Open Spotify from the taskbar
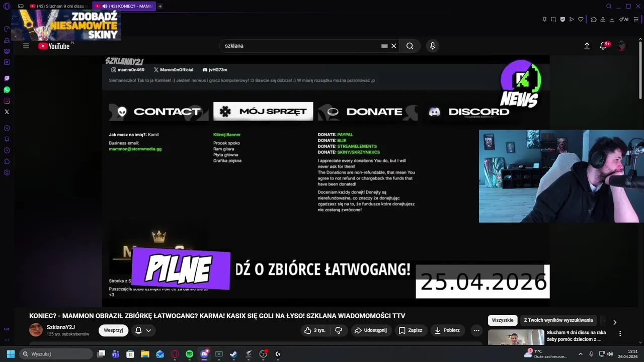This screenshot has width=644, height=362. pos(189,354)
